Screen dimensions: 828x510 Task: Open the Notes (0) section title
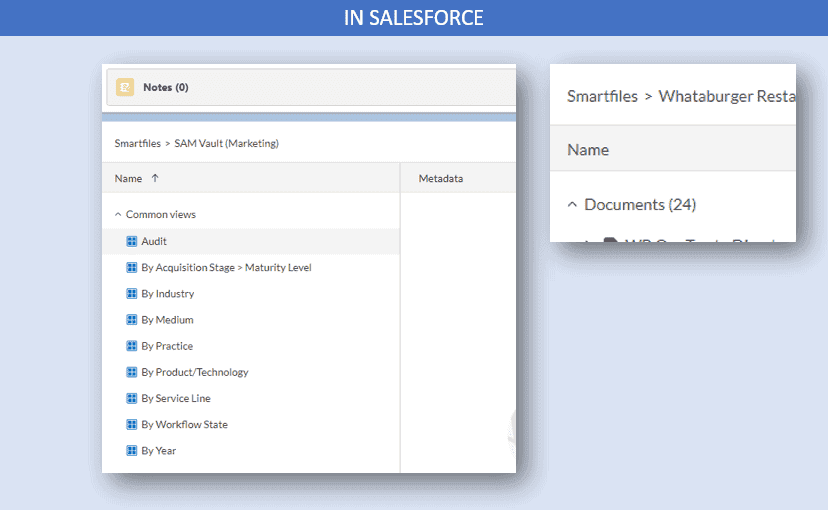tap(166, 87)
